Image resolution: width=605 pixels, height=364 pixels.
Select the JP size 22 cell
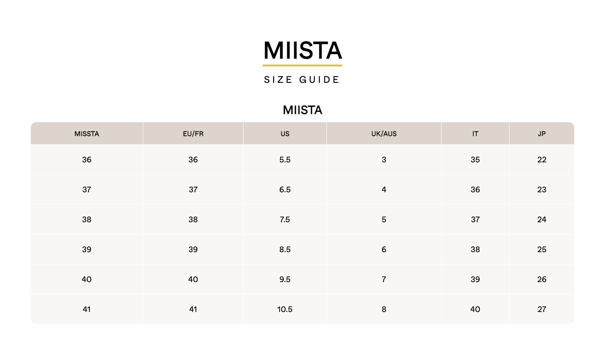click(542, 160)
